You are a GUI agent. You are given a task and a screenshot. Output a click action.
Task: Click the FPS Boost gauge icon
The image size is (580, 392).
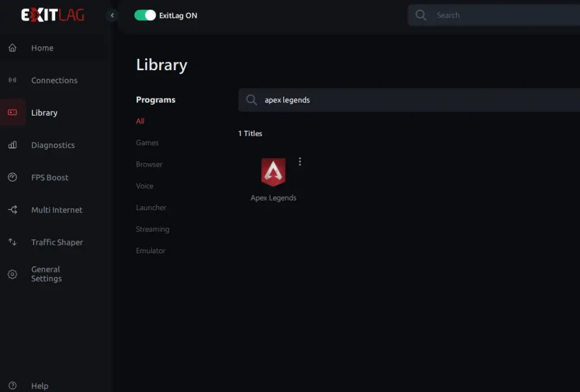click(x=12, y=177)
